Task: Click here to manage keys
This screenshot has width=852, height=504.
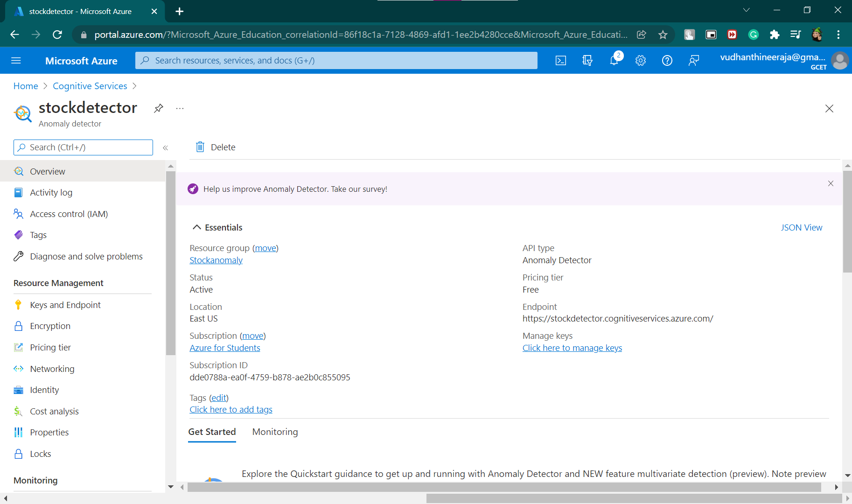Action: click(x=572, y=348)
